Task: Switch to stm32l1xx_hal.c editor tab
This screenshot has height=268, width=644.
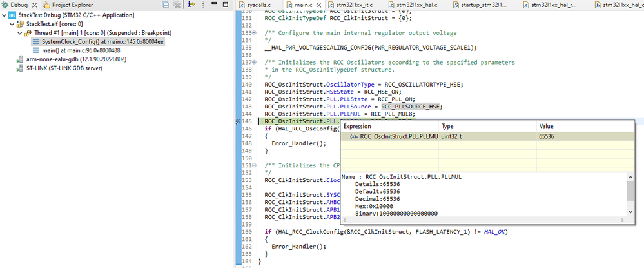Action: 417,5
